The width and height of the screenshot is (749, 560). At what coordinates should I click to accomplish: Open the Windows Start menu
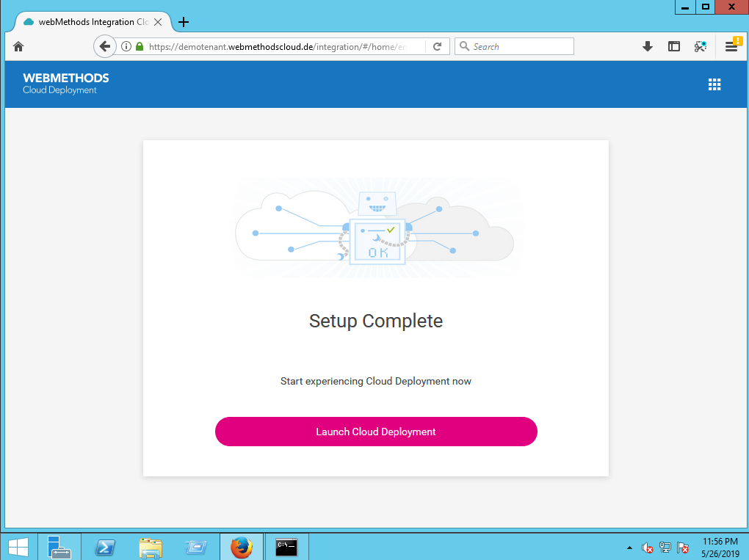[x=18, y=547]
